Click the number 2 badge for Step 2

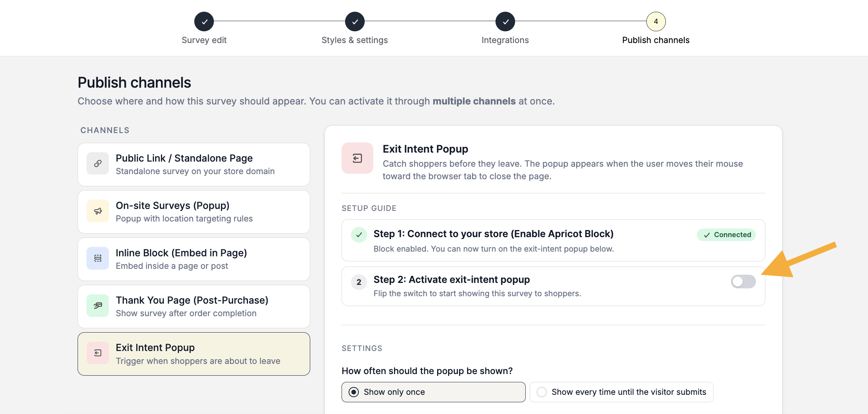click(x=359, y=282)
